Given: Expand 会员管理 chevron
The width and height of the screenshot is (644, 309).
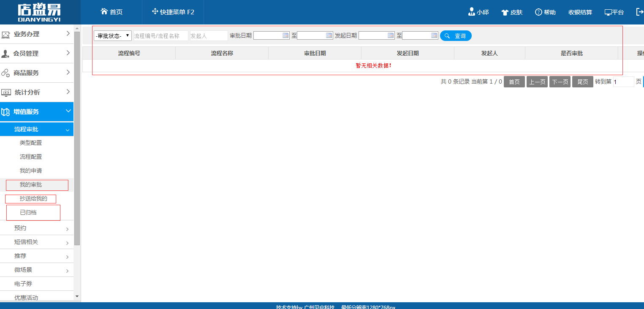Looking at the screenshot, I should 68,53.
